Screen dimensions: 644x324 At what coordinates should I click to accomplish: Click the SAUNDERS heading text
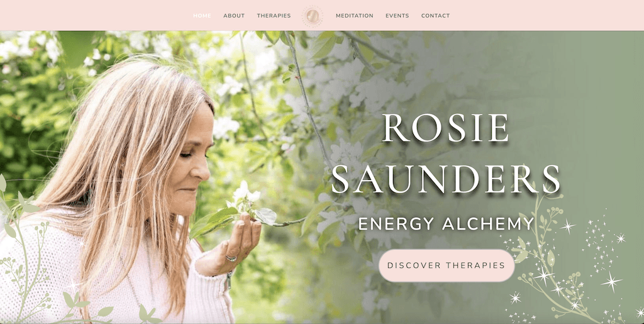tap(446, 179)
